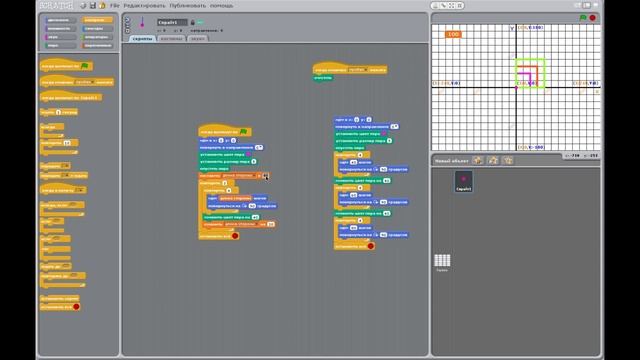
Task: Open the Редактировать menu
Action: (x=144, y=6)
